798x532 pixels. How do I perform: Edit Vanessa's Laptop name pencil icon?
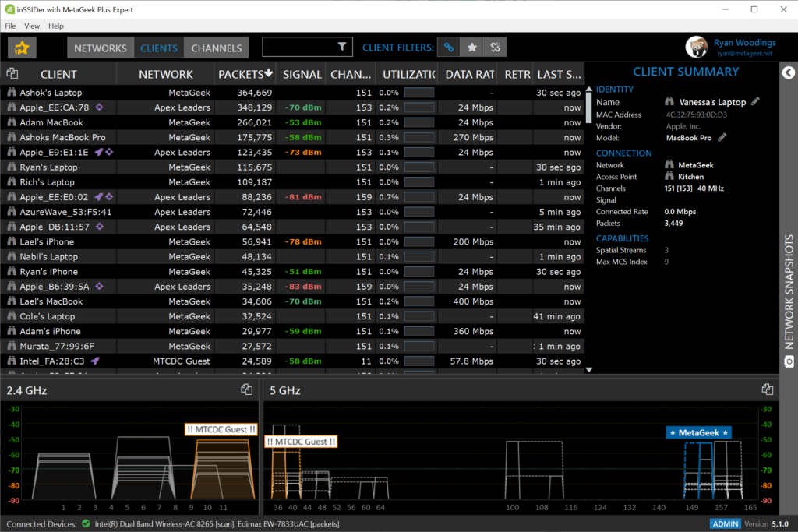[x=755, y=102]
